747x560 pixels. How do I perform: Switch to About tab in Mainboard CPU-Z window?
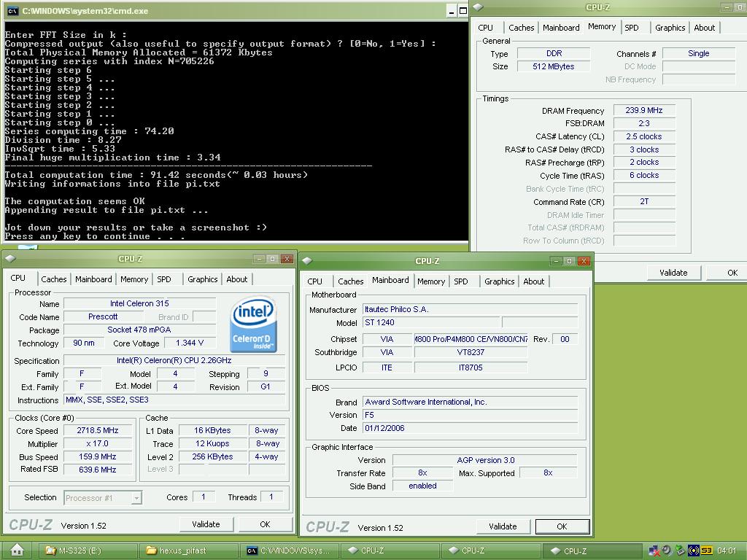coord(533,281)
